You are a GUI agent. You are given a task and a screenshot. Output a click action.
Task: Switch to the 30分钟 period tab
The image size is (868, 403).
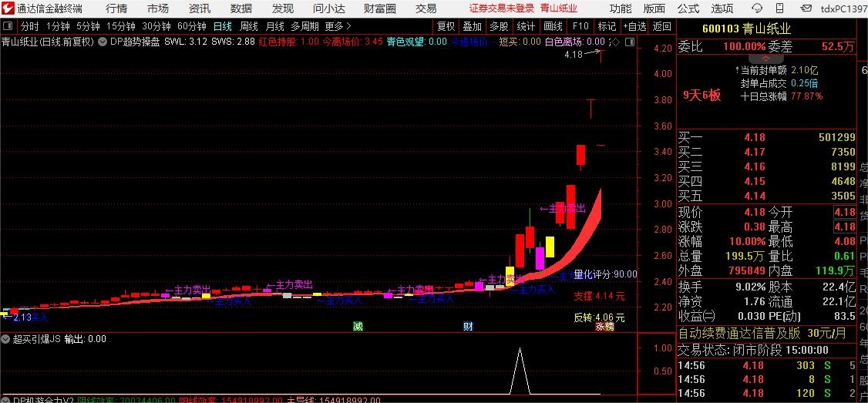156,26
